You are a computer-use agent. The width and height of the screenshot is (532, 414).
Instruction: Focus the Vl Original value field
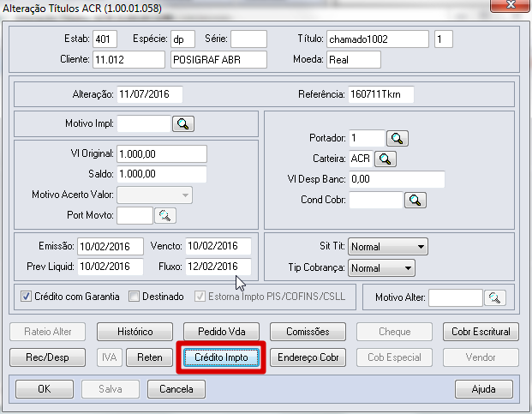tap(162, 154)
